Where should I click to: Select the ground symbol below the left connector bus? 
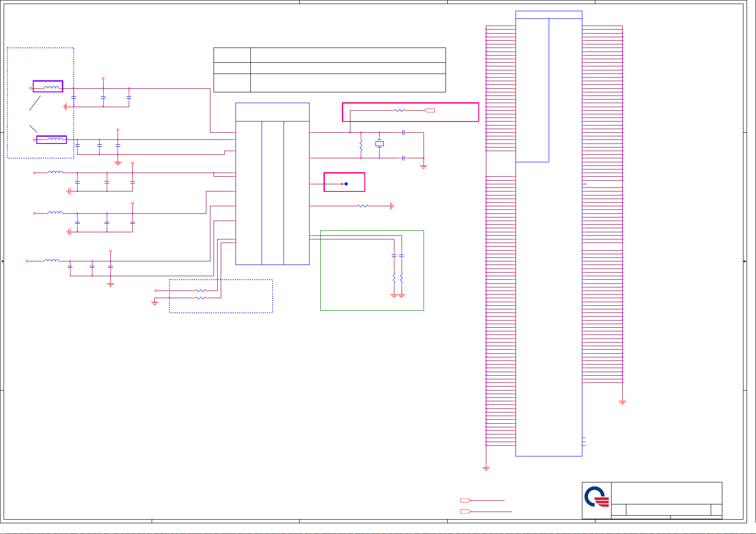tap(486, 468)
